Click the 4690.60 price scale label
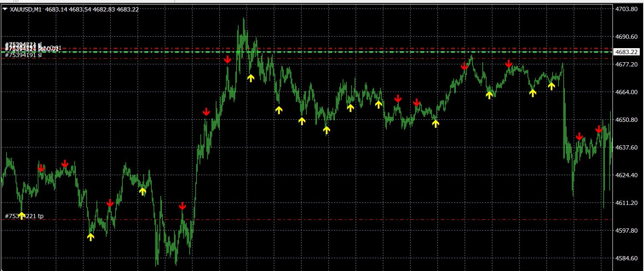 tap(626, 37)
